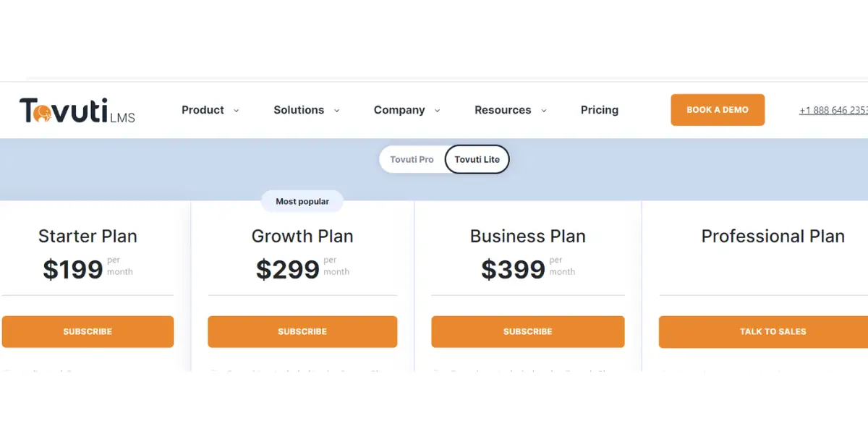Open the Company menu item
The height and width of the screenshot is (434, 868).
pos(399,110)
